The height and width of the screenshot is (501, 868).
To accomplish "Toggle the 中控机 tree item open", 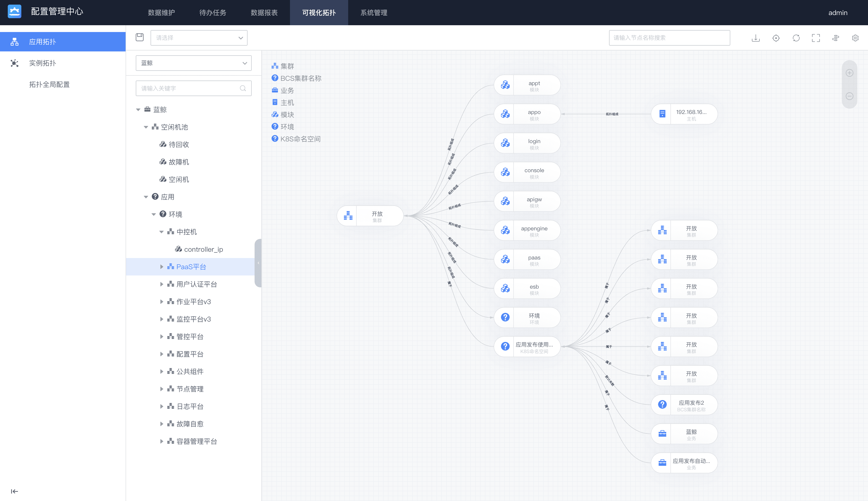I will click(163, 231).
